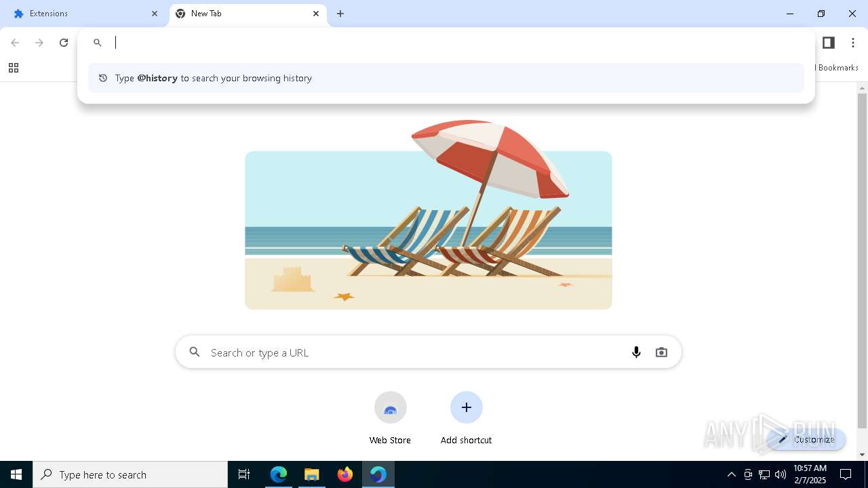Open the Web Store shortcut
The height and width of the screenshot is (488, 868).
(390, 419)
